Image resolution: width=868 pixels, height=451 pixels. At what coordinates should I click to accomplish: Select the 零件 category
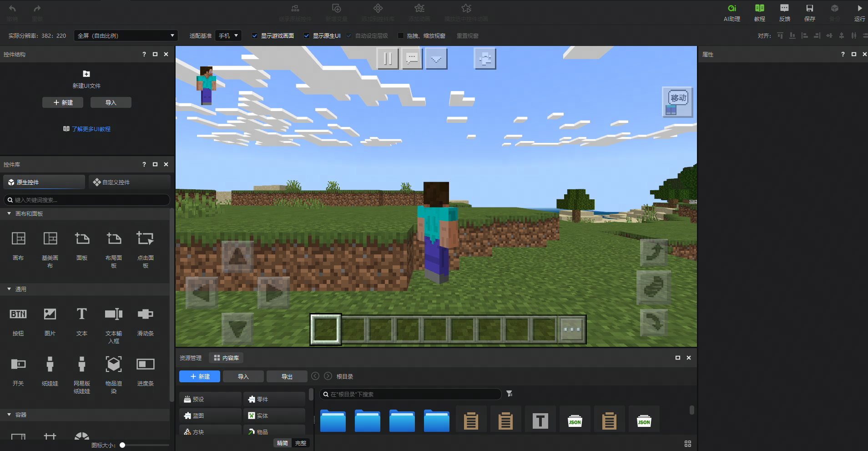pos(274,399)
